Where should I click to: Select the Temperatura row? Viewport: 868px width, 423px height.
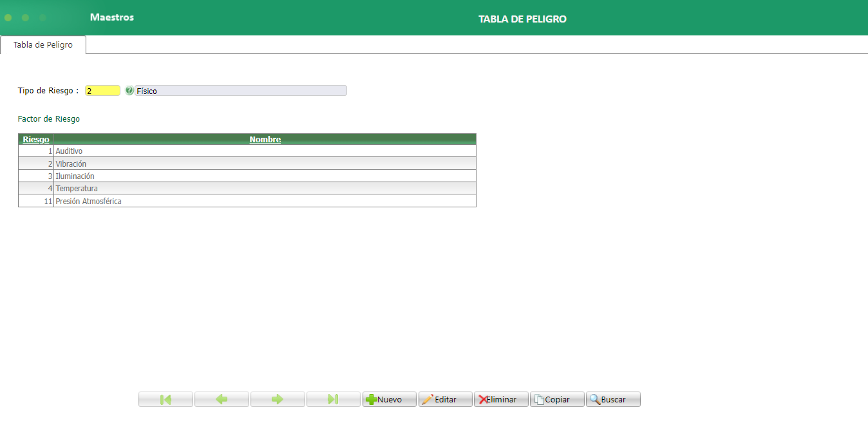(x=247, y=188)
